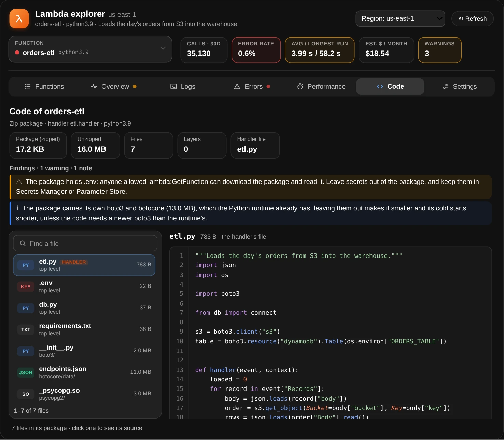Click the TXT badge icon of requirements.txt

tap(26, 329)
